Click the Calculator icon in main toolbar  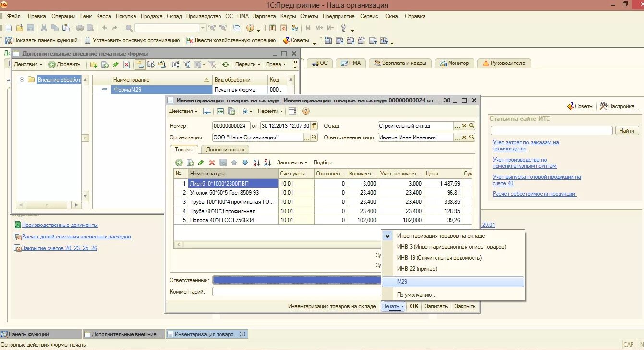pyautogui.click(x=272, y=28)
